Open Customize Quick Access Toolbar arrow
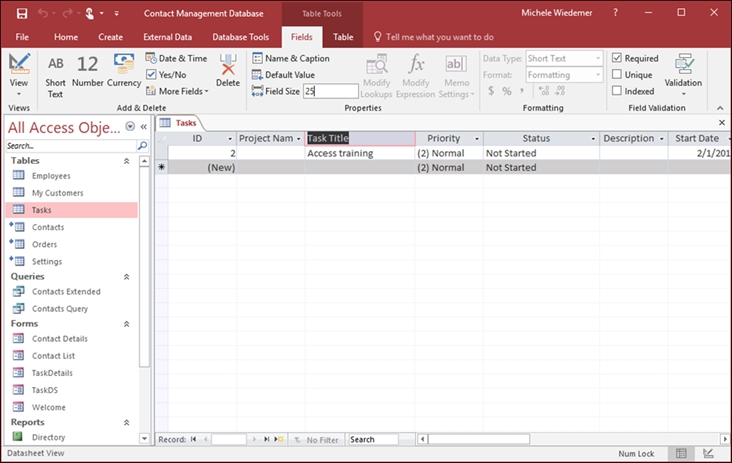Viewport: 732px width, 463px height. 116,14
